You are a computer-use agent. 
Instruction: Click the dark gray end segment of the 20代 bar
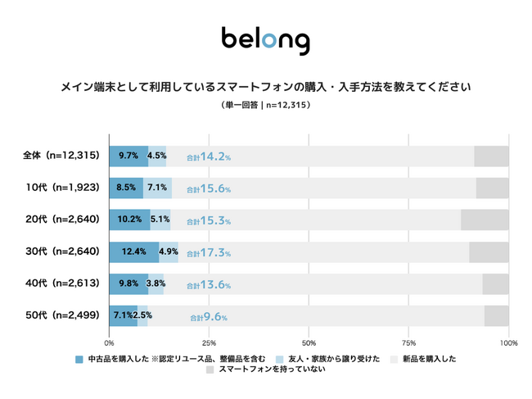coord(485,220)
